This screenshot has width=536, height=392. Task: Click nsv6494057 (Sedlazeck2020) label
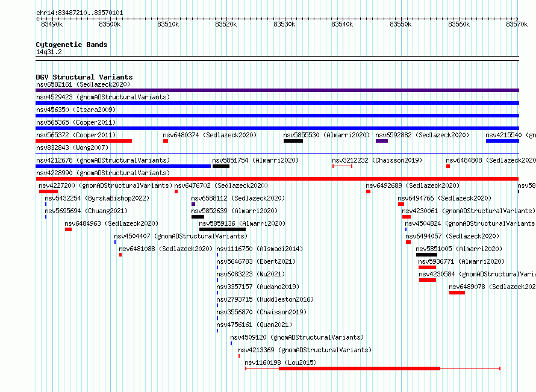pyautogui.click(x=452, y=236)
